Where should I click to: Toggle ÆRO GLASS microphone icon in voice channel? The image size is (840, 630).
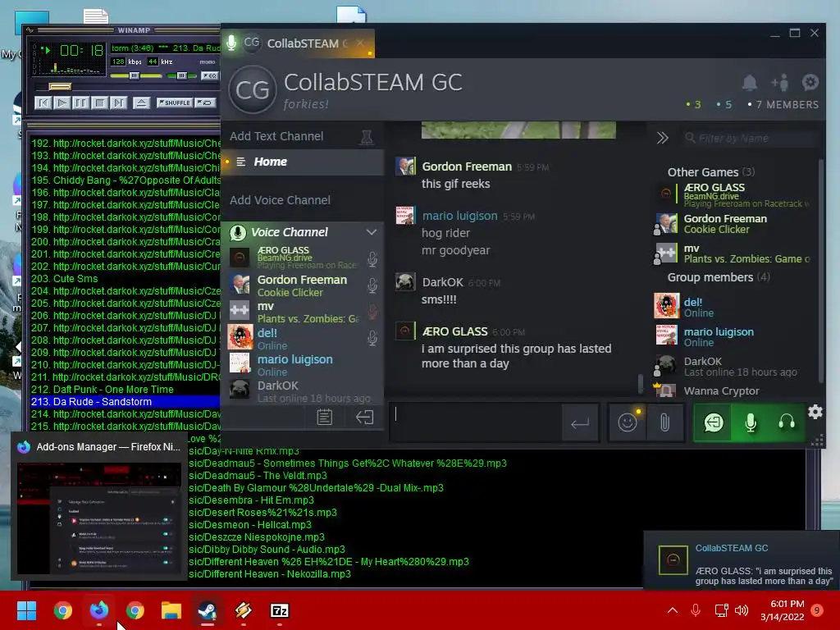[372, 259]
